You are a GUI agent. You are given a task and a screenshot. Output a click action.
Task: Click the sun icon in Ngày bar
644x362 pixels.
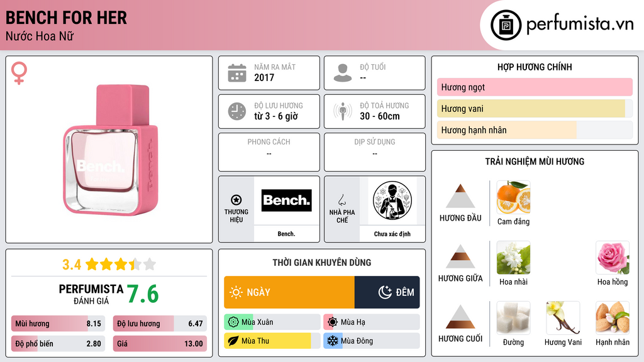pyautogui.click(x=236, y=292)
